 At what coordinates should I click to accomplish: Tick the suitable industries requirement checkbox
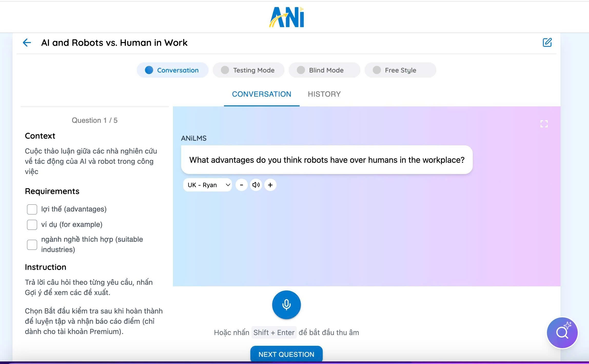point(32,245)
